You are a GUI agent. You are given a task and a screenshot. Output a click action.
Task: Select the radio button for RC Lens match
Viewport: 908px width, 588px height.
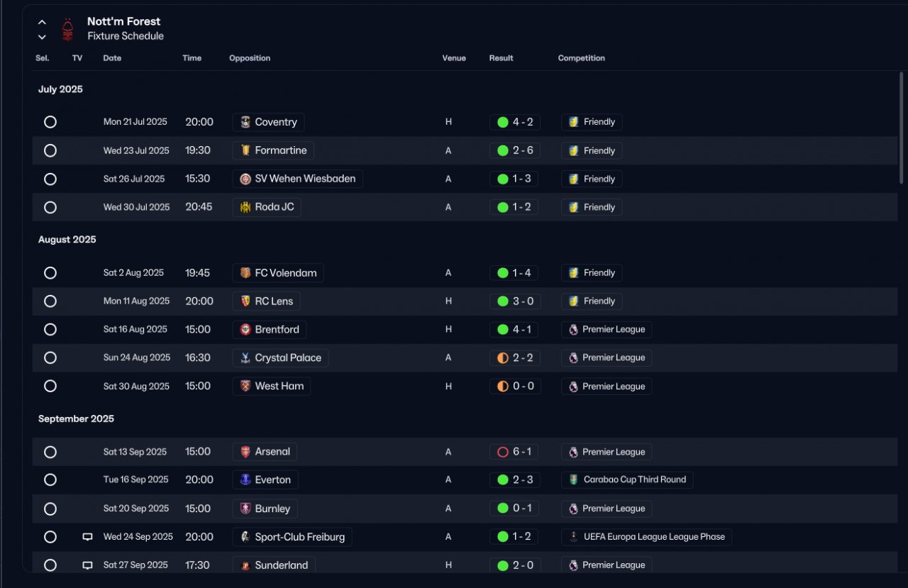[50, 301]
